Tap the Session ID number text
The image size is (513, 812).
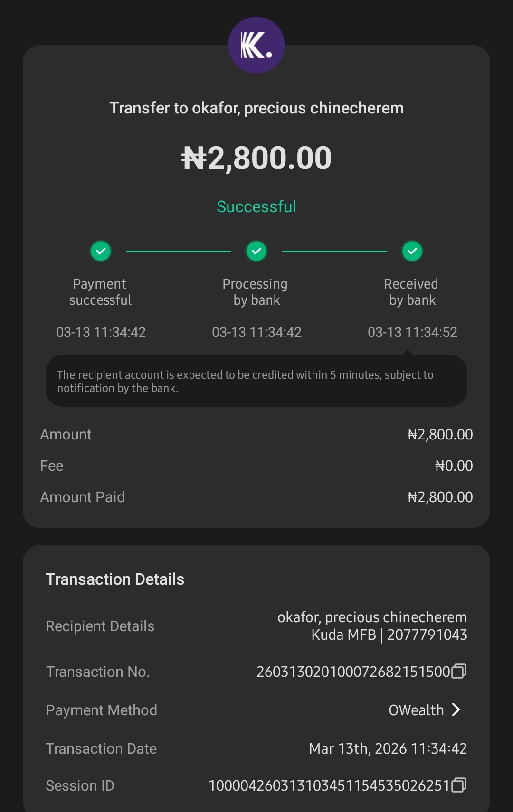point(329,785)
